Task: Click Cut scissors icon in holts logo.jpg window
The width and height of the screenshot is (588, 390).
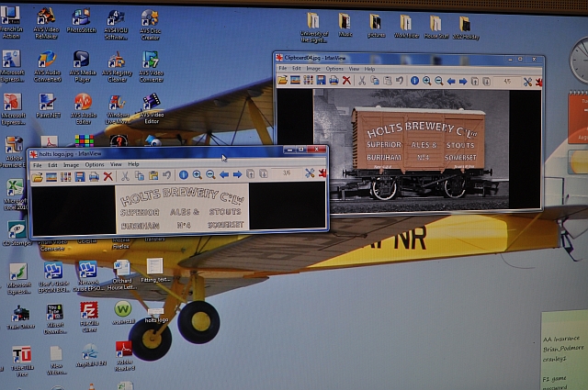Action: click(125, 175)
